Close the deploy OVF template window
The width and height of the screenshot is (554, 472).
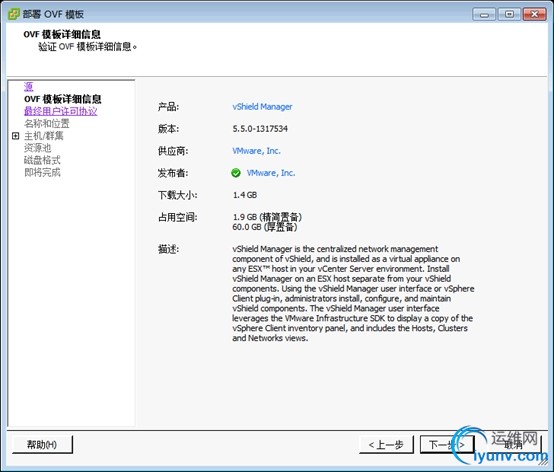pyautogui.click(x=534, y=14)
